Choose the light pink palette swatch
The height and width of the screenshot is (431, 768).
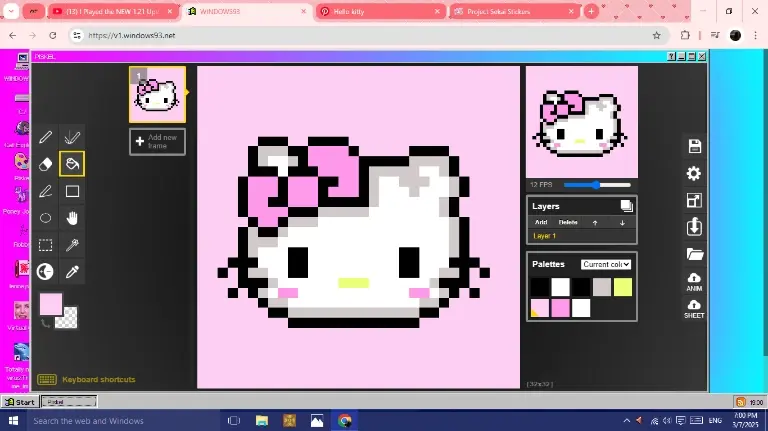coord(540,308)
